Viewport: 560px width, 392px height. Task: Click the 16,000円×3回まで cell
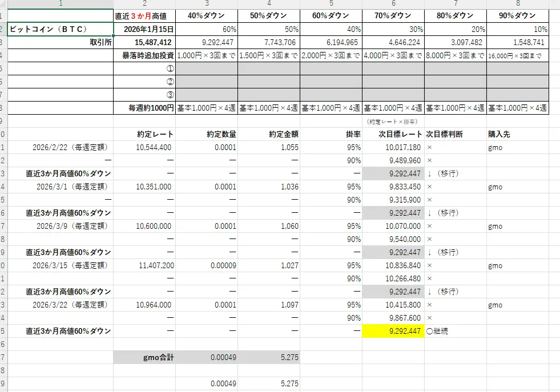tap(517, 55)
